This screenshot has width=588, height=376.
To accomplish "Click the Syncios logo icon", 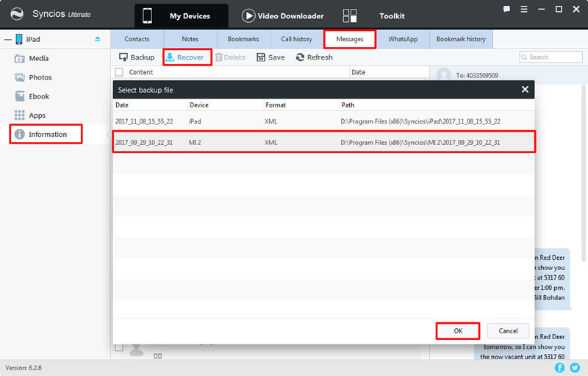I will [x=16, y=14].
